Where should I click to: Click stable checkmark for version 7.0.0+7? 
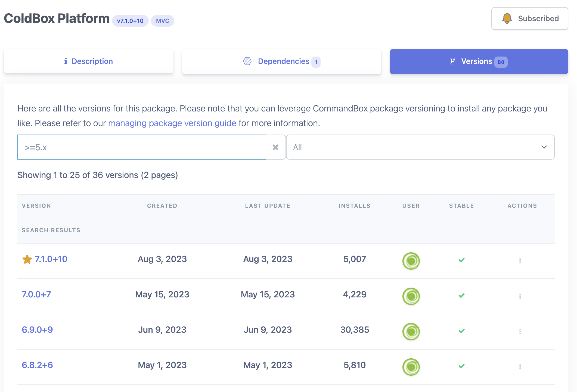(461, 295)
